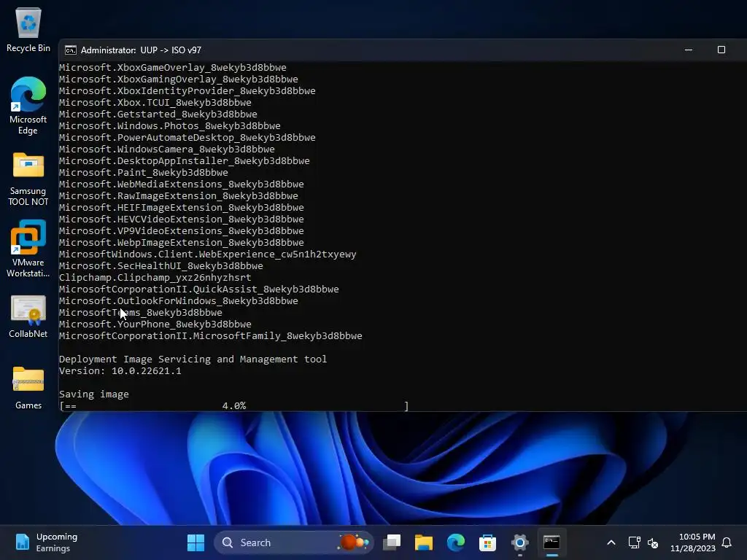The height and width of the screenshot is (560, 747).
Task: Click the Version: 10.0.22621.1 line
Action: (x=120, y=371)
